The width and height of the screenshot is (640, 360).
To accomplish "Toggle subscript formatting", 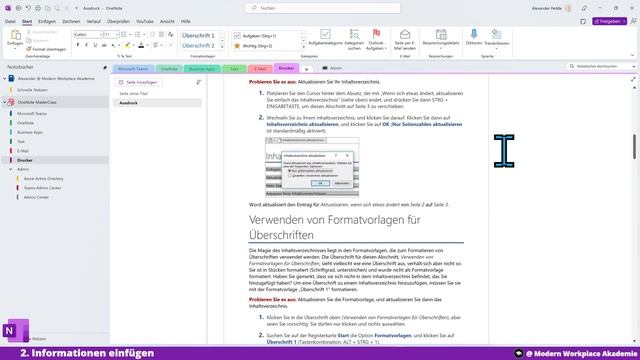I will [113, 45].
